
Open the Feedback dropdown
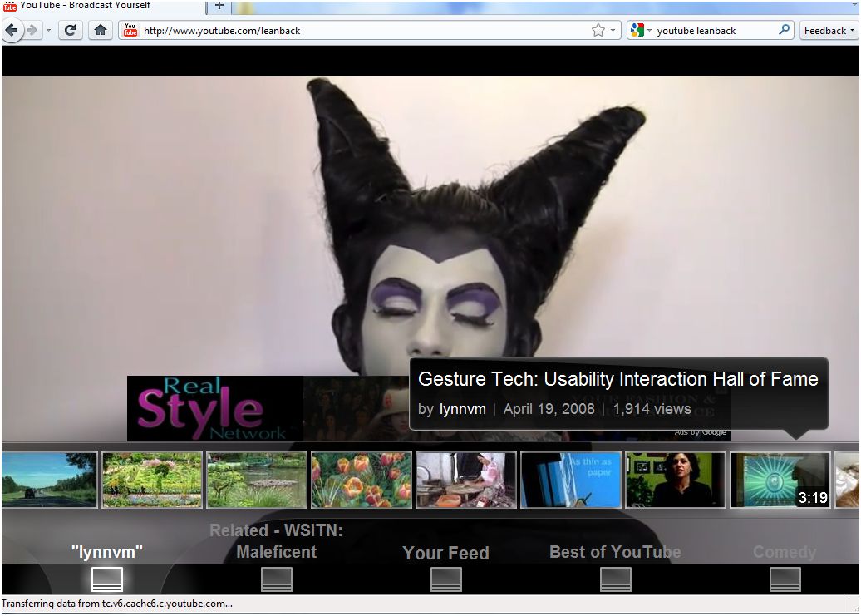coord(829,31)
